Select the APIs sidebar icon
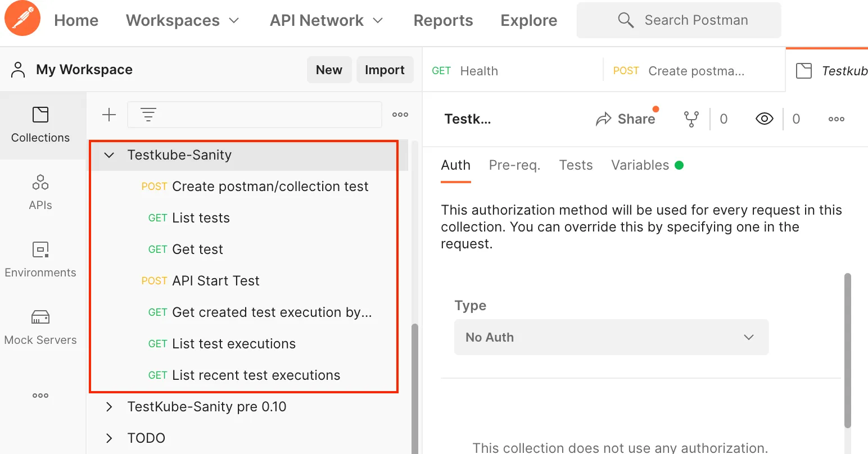The height and width of the screenshot is (454, 868). pyautogui.click(x=40, y=192)
